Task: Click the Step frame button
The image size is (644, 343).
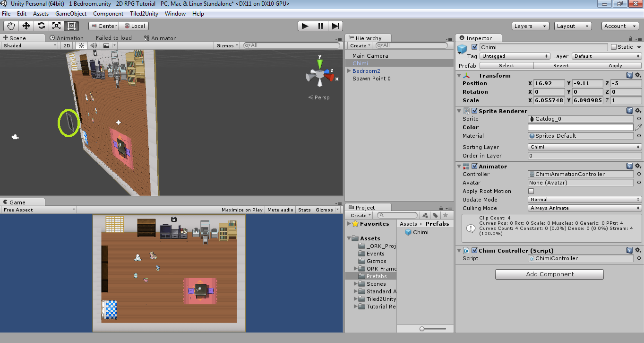Action: 335,26
